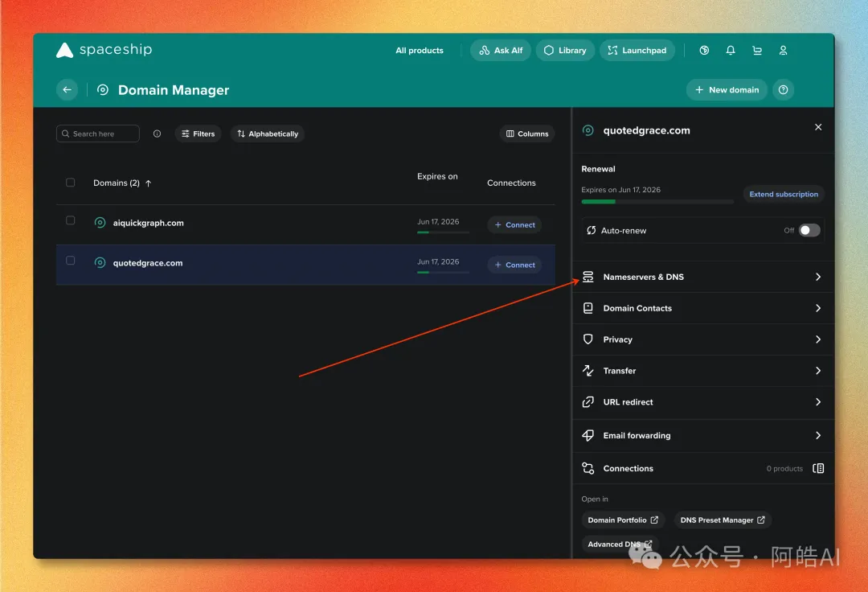Viewport: 868px width, 592px height.
Task: Open the user account icon
Action: [x=783, y=51]
